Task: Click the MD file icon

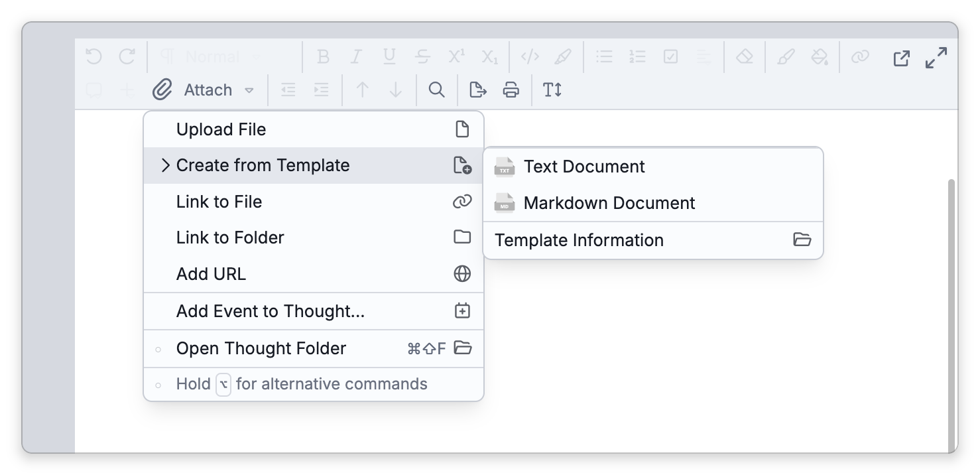Action: [505, 202]
